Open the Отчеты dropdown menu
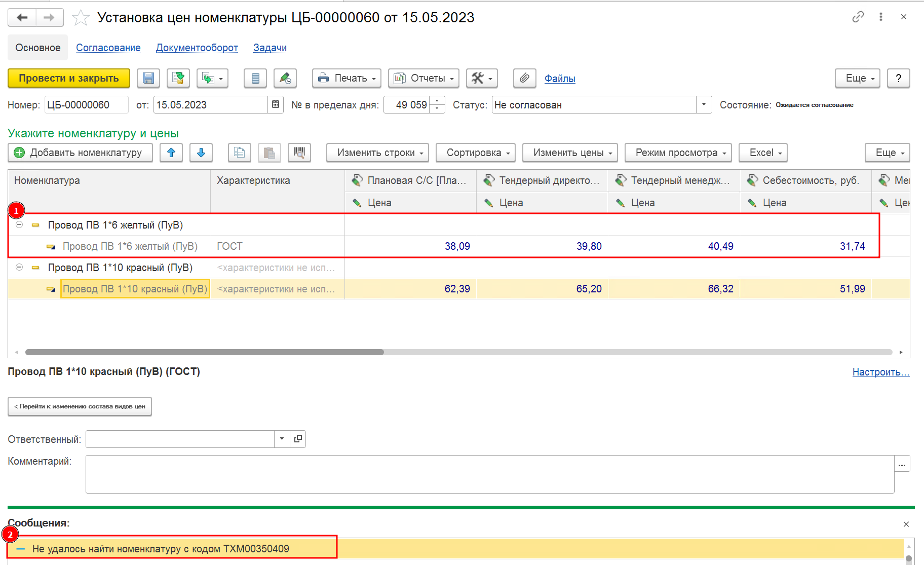 (423, 78)
